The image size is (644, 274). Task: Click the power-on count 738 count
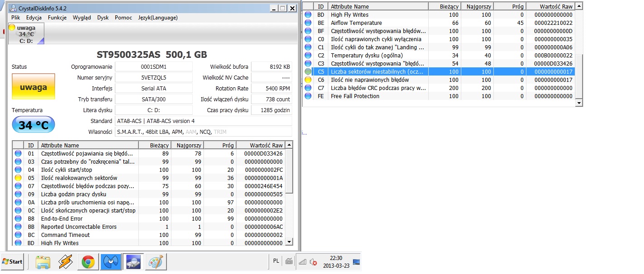(x=271, y=99)
